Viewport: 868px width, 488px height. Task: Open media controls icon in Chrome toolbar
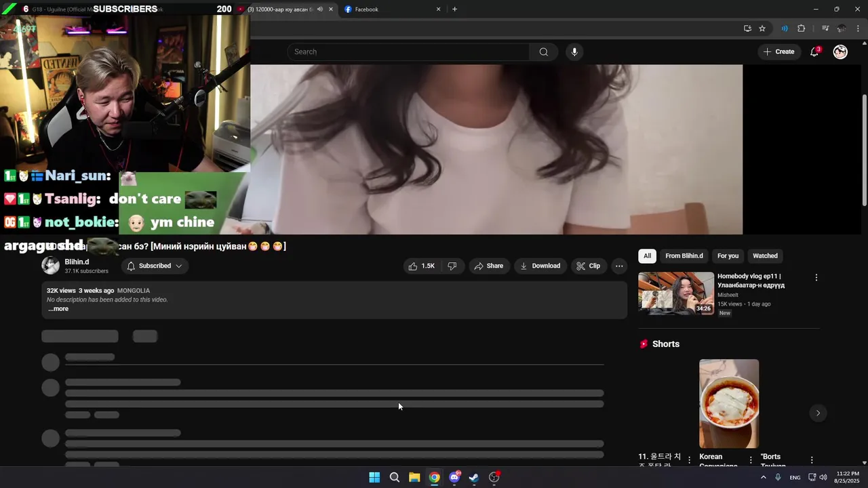(825, 28)
